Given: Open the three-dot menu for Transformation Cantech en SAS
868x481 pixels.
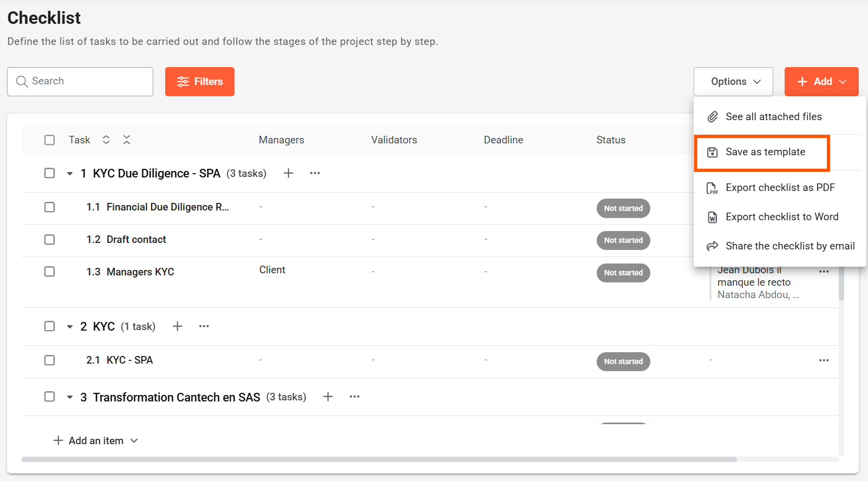Looking at the screenshot, I should [354, 397].
